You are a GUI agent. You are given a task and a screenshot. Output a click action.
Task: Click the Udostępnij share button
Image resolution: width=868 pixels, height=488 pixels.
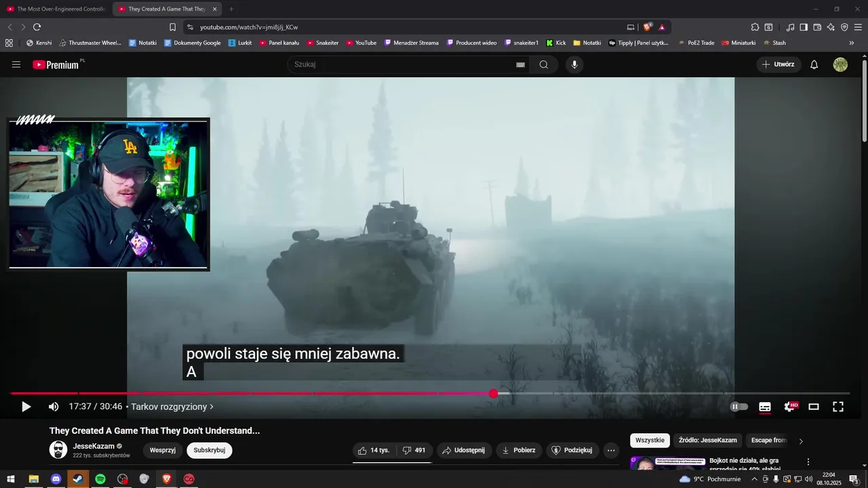pyautogui.click(x=465, y=450)
